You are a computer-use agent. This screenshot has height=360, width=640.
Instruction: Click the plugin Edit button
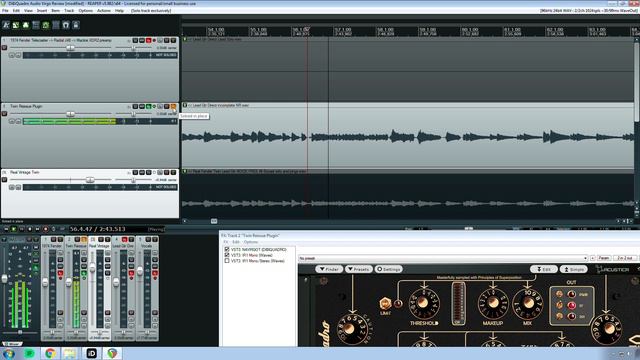point(544,269)
